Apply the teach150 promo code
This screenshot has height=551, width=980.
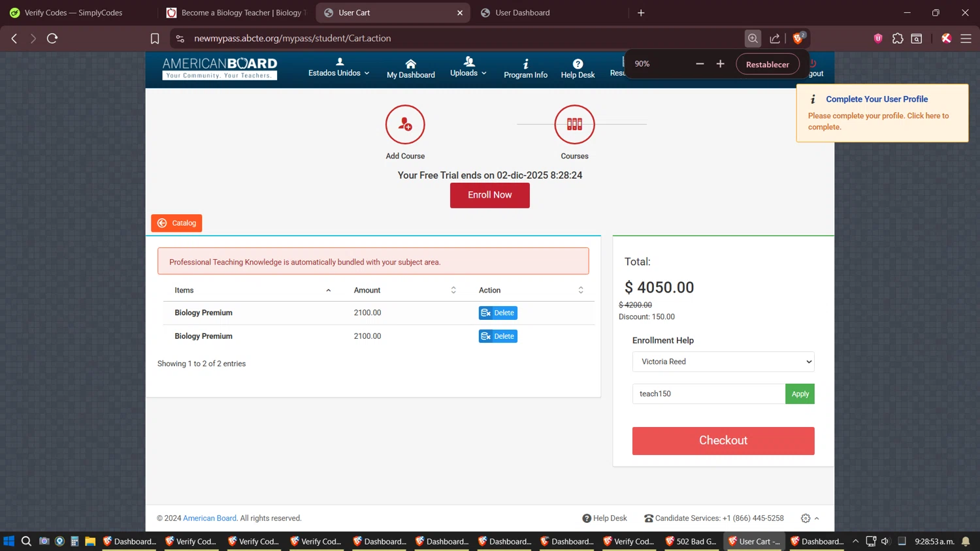pyautogui.click(x=800, y=394)
